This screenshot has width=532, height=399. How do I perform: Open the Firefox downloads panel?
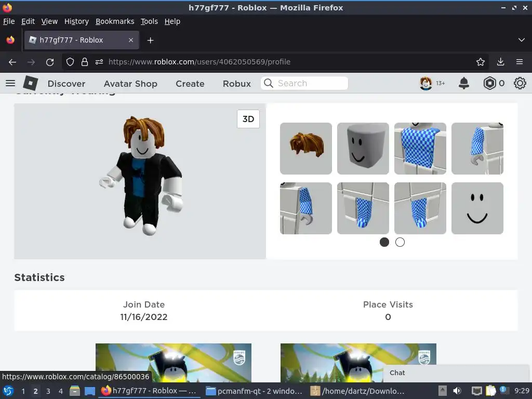(x=500, y=62)
